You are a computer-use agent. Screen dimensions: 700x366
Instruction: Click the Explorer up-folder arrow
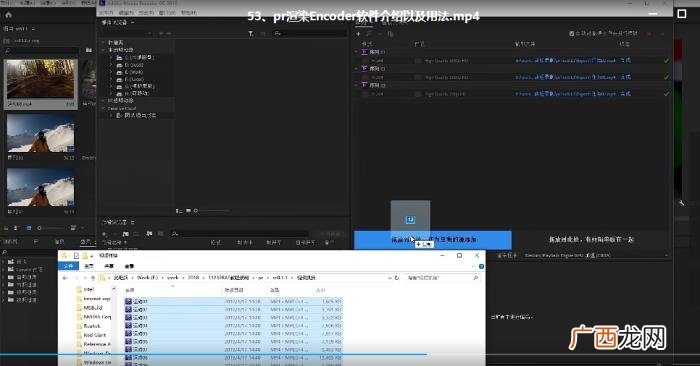(x=93, y=278)
